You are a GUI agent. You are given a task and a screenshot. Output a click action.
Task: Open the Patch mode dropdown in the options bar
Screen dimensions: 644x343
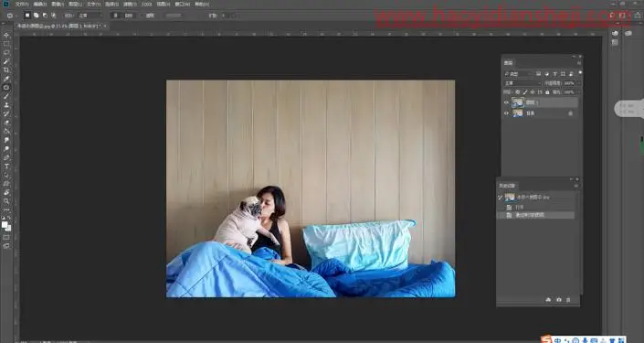[x=90, y=16]
